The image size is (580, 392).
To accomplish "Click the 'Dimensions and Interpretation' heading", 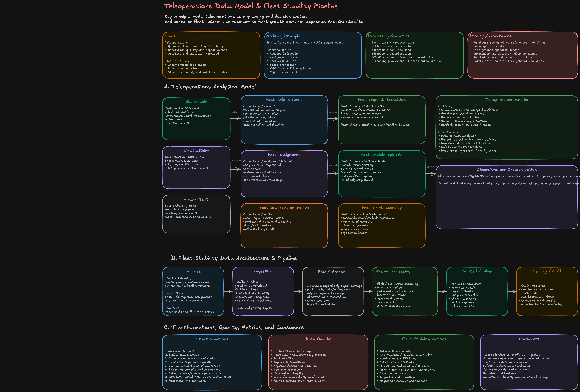I will 507,169.
